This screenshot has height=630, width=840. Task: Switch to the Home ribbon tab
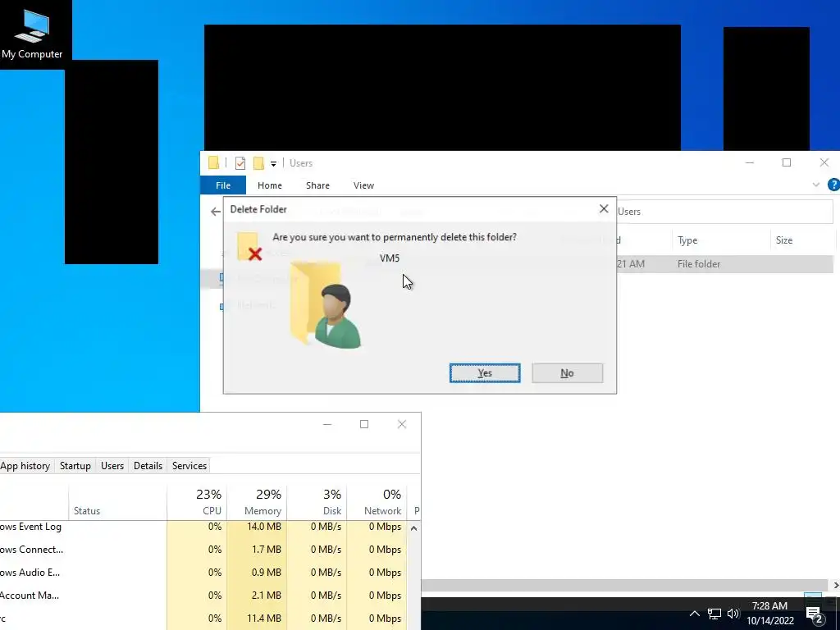coord(269,185)
